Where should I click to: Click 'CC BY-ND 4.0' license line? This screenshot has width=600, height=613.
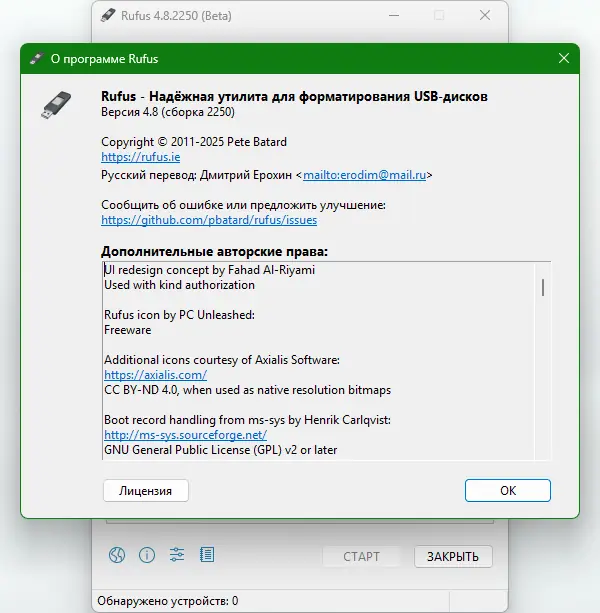click(247, 390)
